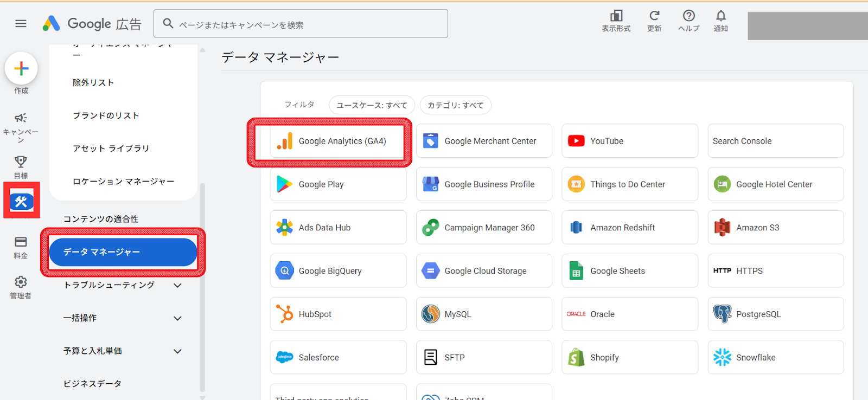
Task: Select ロケーション マネージャー menu item
Action: (123, 181)
